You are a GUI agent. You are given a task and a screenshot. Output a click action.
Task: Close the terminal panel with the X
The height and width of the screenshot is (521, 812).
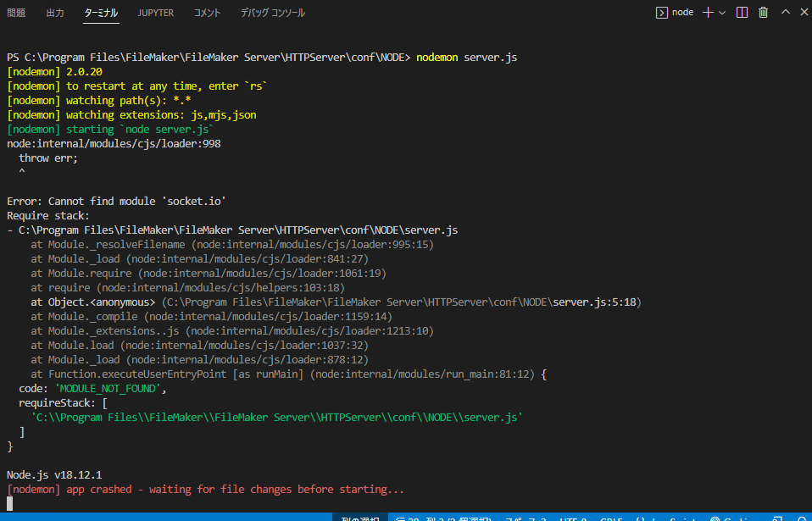coord(804,12)
